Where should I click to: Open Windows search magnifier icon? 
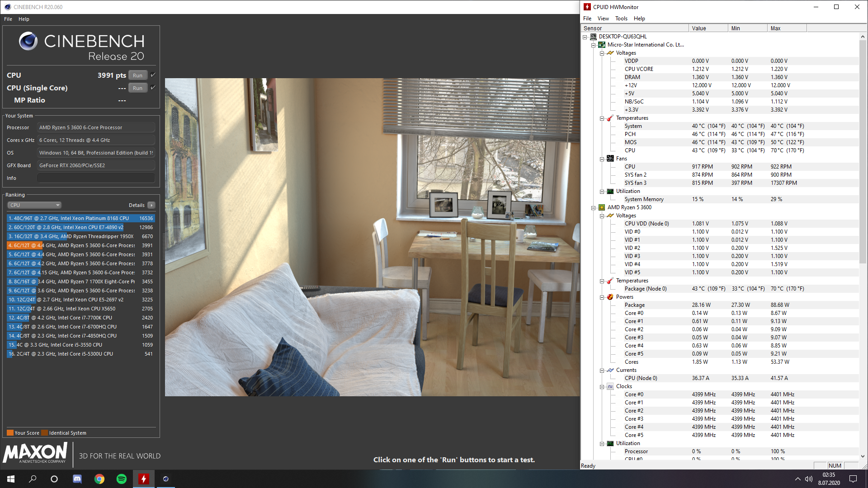click(33, 479)
